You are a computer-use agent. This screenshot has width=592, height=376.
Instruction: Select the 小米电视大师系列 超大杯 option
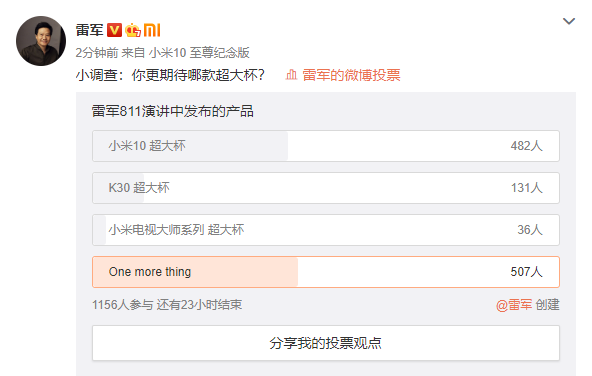[326, 230]
